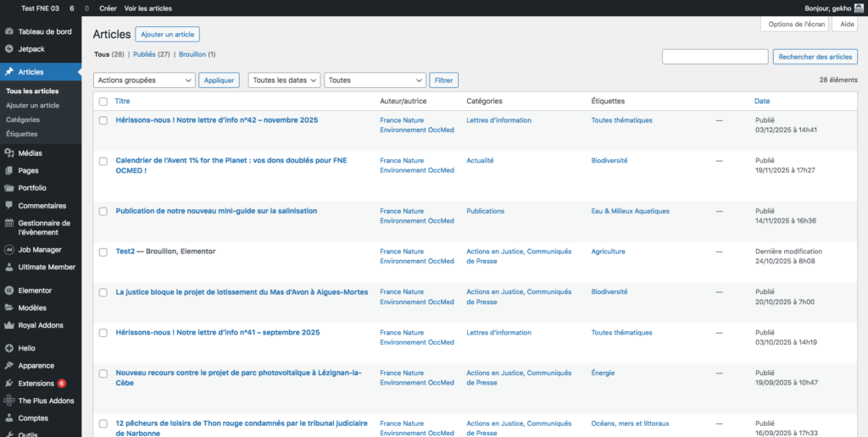Select checkbox for the mini-guide salinisation article
868x437 pixels.
point(103,212)
